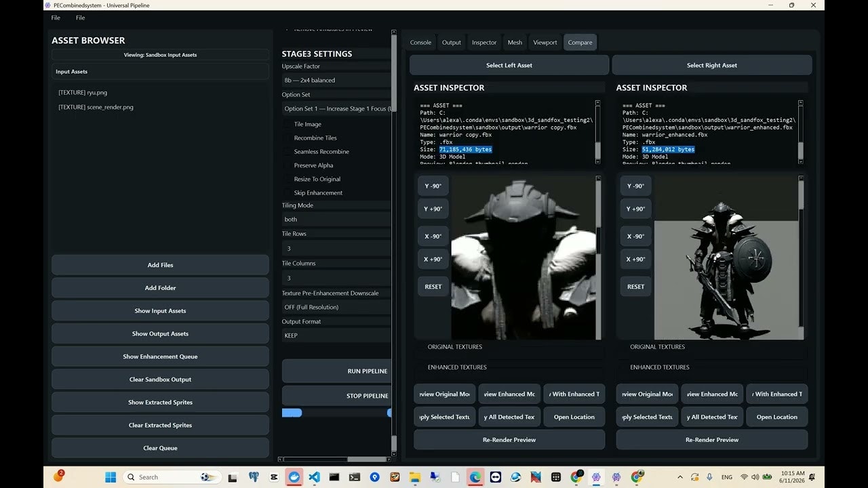Open the Upscale Factor dropdown
This screenshot has width=868, height=488.
pos(336,80)
